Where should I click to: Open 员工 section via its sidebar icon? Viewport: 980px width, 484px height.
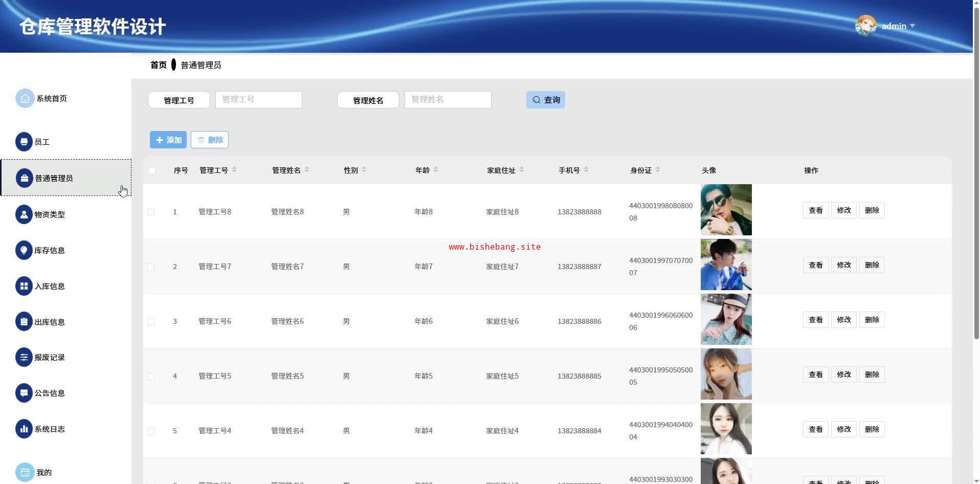pos(24,142)
